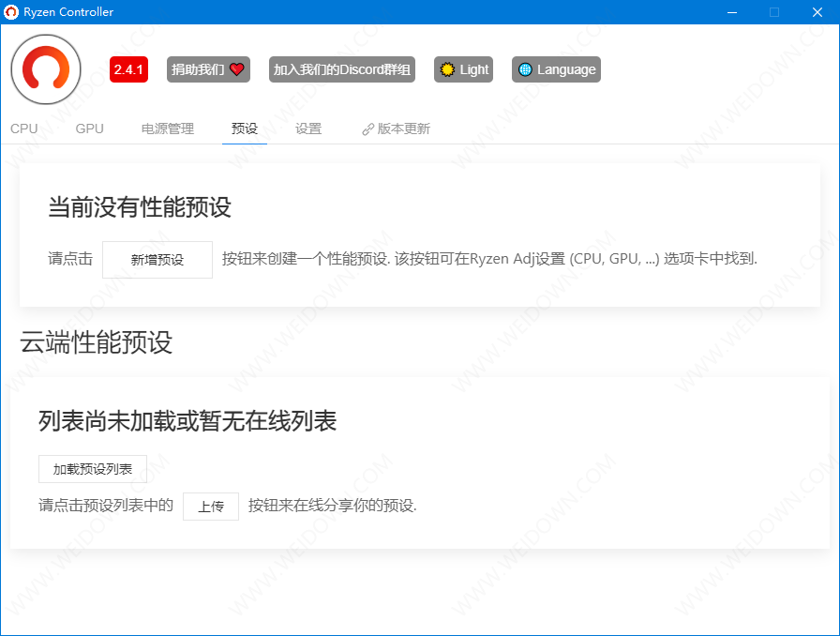Select the 预设 tab
Viewport: 840px width, 636px height.
[245, 129]
